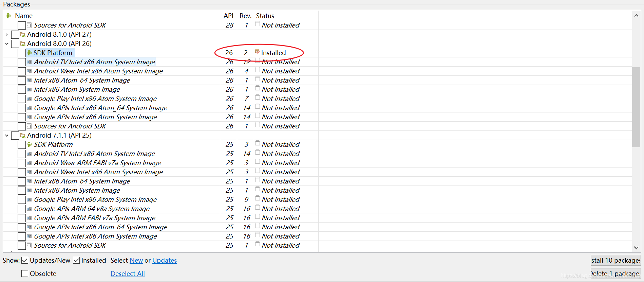Toggle the Updates/New filter checkbox
Viewport: 644px width, 282px height.
25,260
